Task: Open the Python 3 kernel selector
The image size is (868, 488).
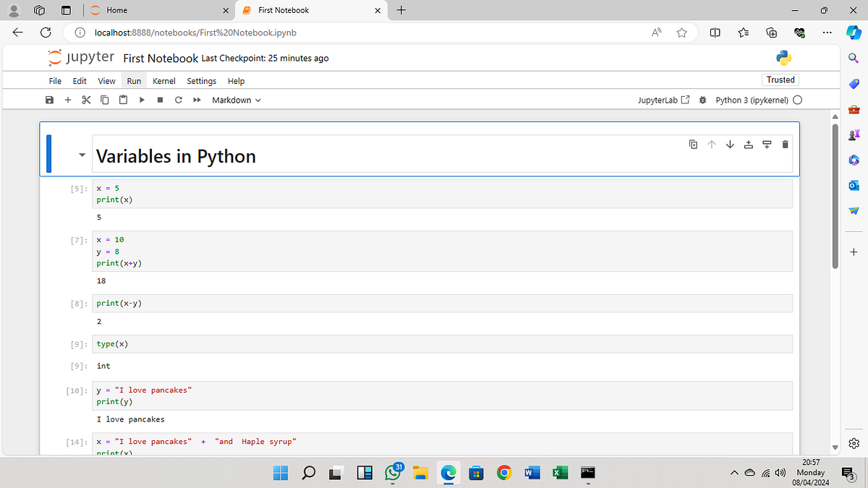Action: pyautogui.click(x=752, y=100)
